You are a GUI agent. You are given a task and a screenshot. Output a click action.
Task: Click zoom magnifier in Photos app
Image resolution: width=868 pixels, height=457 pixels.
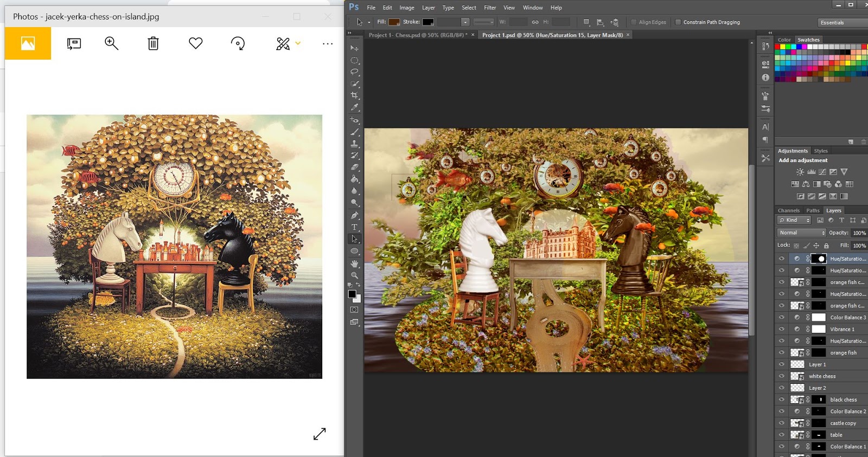click(112, 43)
